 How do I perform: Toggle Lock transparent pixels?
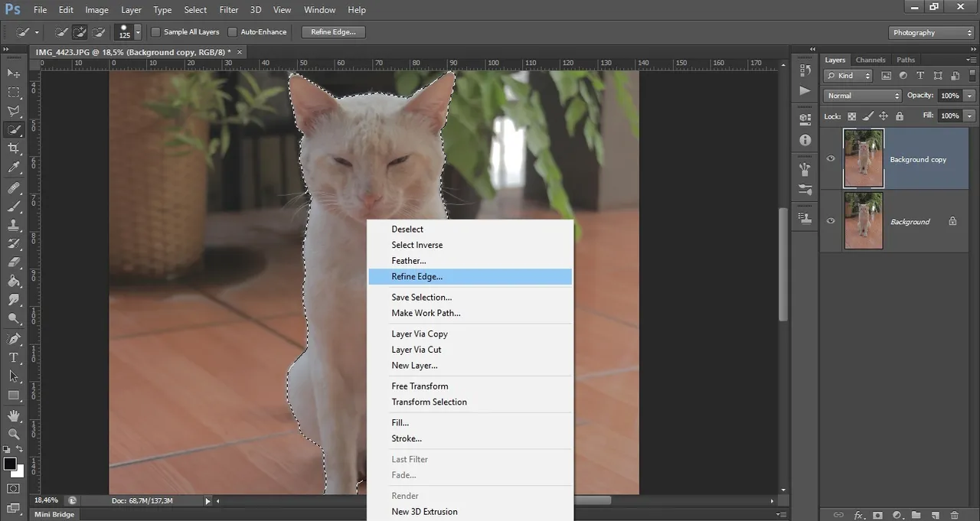click(852, 116)
